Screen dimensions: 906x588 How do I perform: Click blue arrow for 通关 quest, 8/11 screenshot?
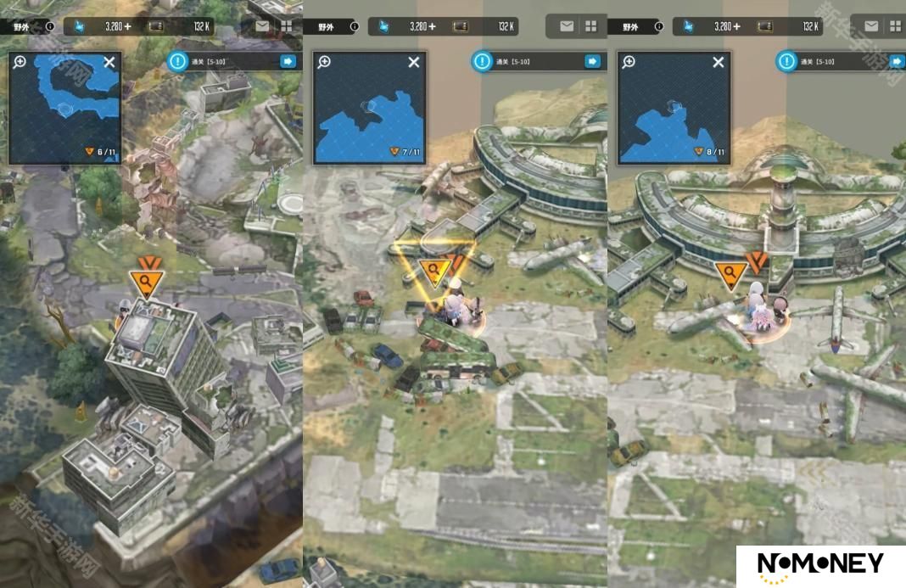coord(897,61)
